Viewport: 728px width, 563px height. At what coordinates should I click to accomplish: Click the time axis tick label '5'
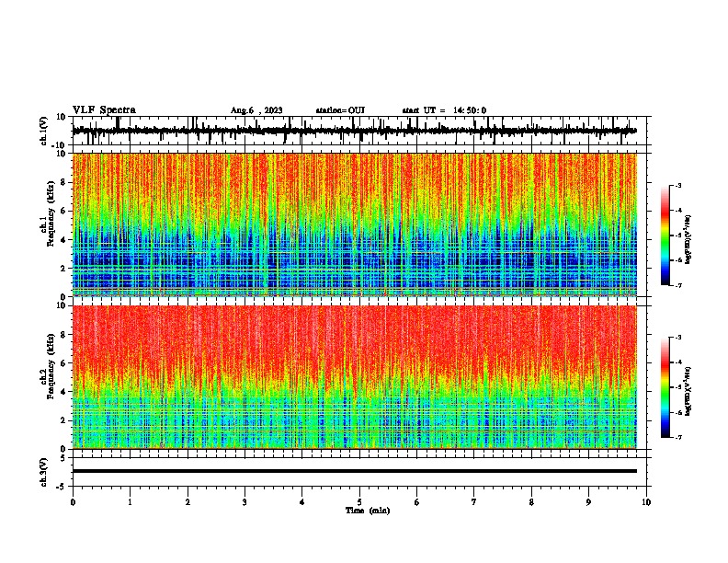click(359, 502)
